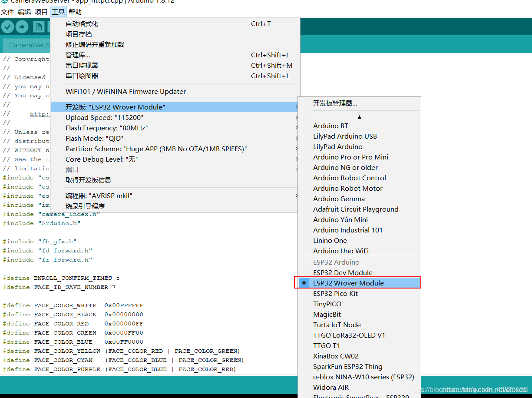Expand Core Debug Level submenu

[175, 159]
